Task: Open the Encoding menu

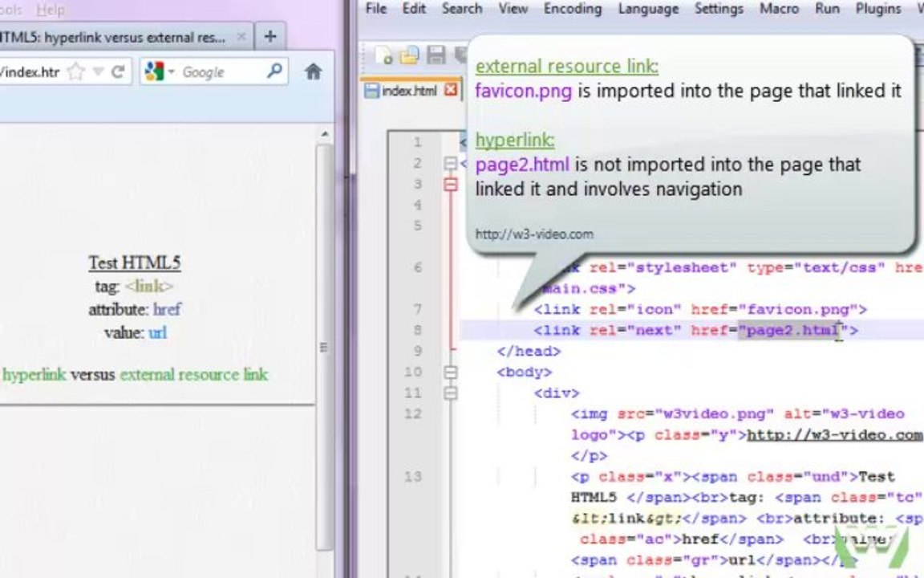Action: pyautogui.click(x=572, y=9)
